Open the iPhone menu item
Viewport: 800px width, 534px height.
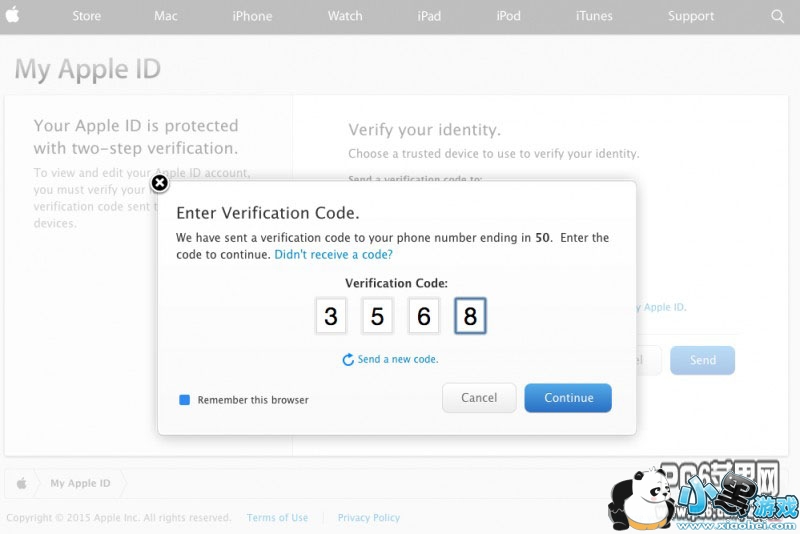pos(252,16)
